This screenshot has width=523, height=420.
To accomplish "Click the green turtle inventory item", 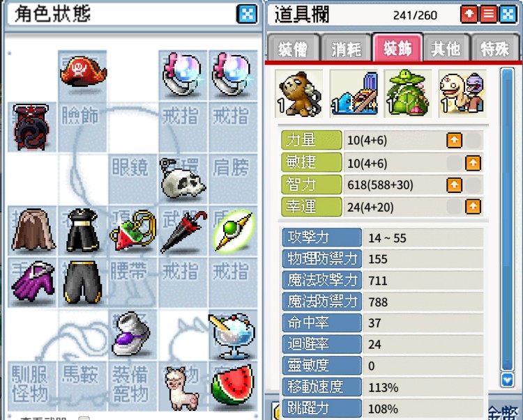I will pos(408,93).
